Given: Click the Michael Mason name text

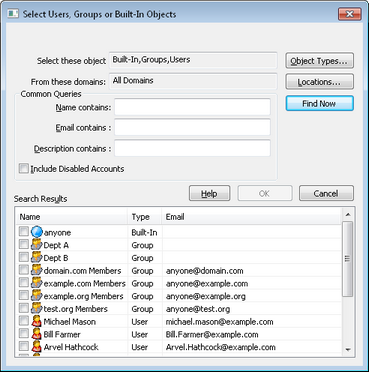Looking at the screenshot, I should [x=70, y=322].
